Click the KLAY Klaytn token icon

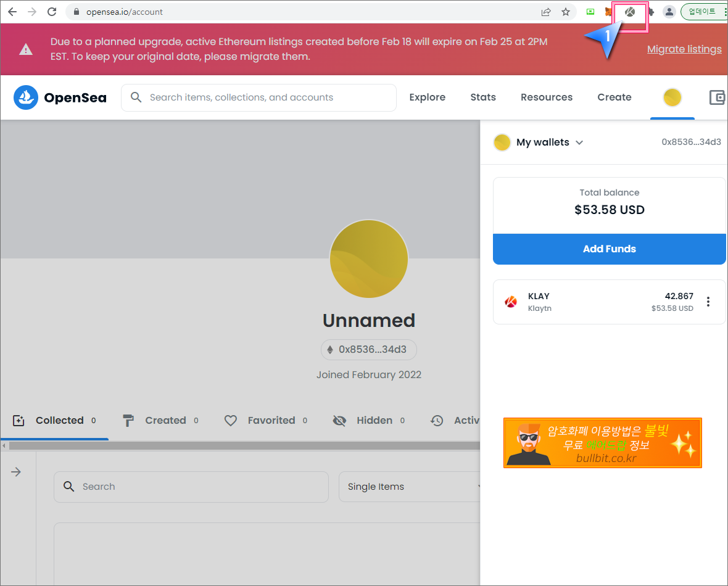(x=511, y=302)
